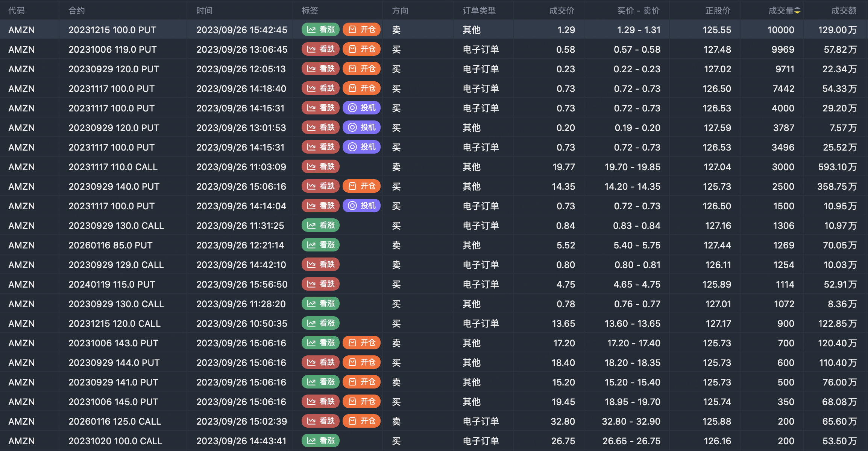Select contract 20230929 129.0 CALL

click(x=116, y=265)
